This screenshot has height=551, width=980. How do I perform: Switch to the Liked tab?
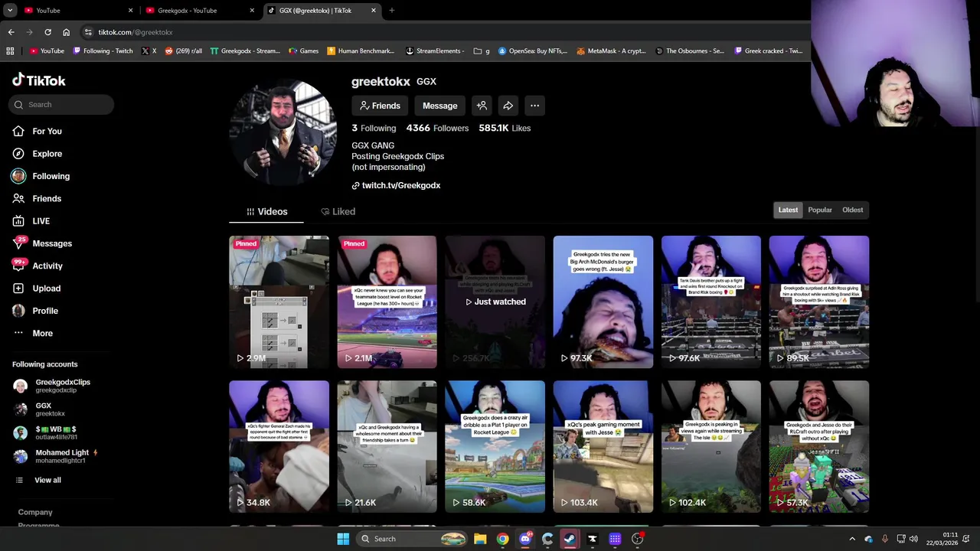[x=338, y=211]
